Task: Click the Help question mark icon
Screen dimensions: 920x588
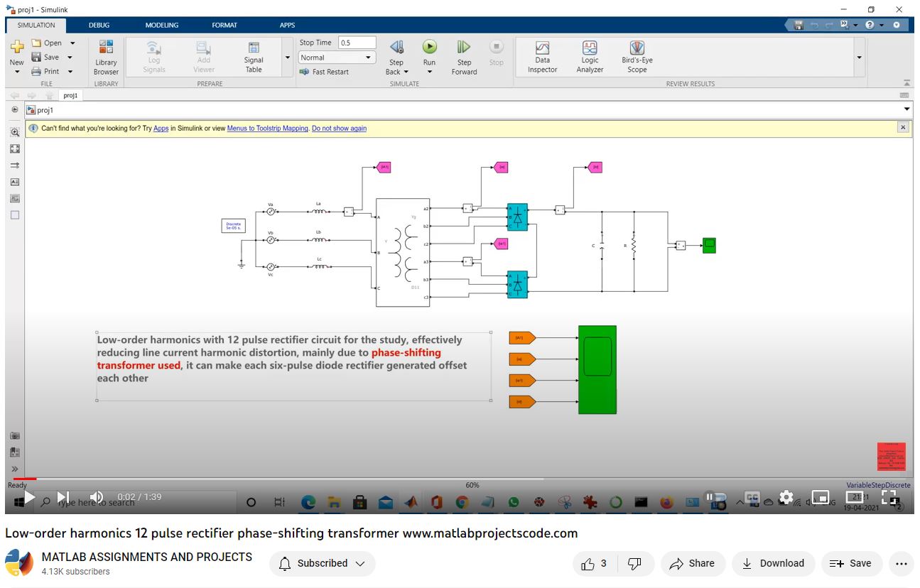Action: coord(870,25)
